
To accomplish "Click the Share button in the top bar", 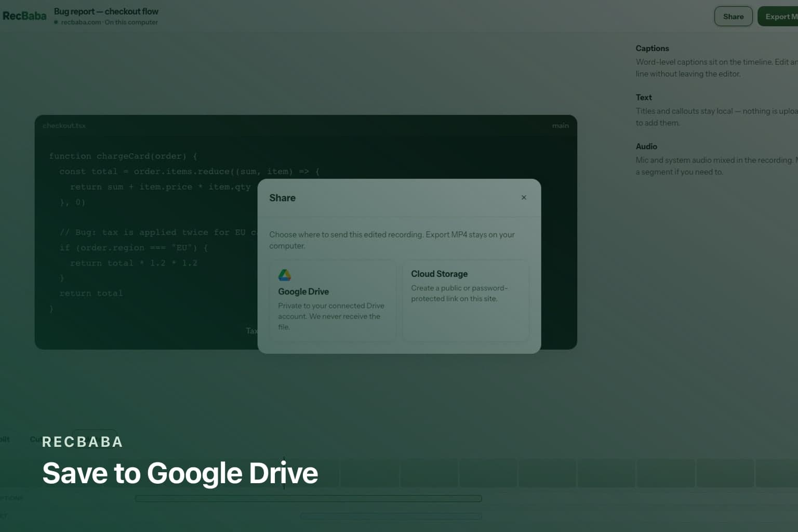I will pos(733,17).
